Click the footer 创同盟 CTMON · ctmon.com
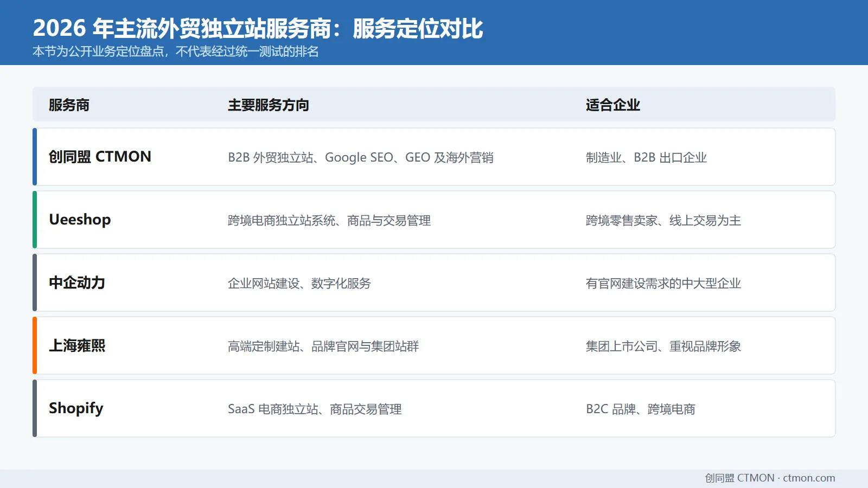Screen dimensions: 868x488 [x=770, y=478]
